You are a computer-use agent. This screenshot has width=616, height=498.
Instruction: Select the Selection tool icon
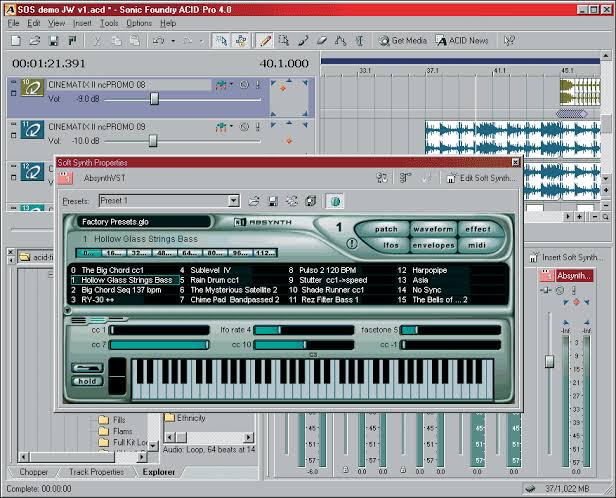[284, 40]
